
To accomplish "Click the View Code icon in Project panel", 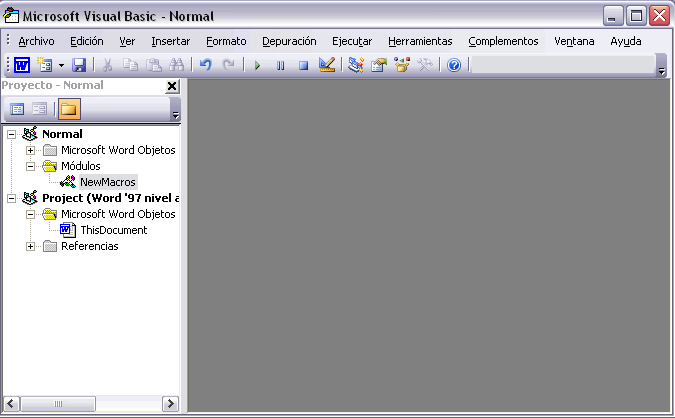I will (17, 109).
